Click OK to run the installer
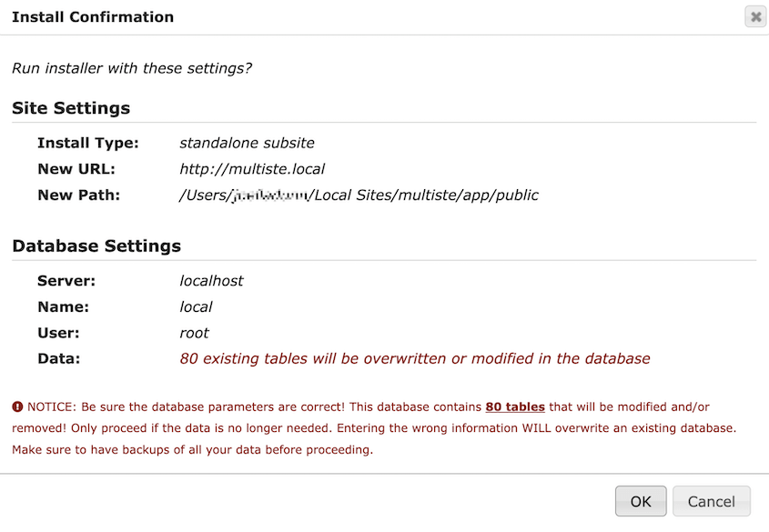Image resolution: width=769 pixels, height=532 pixels. [x=640, y=501]
